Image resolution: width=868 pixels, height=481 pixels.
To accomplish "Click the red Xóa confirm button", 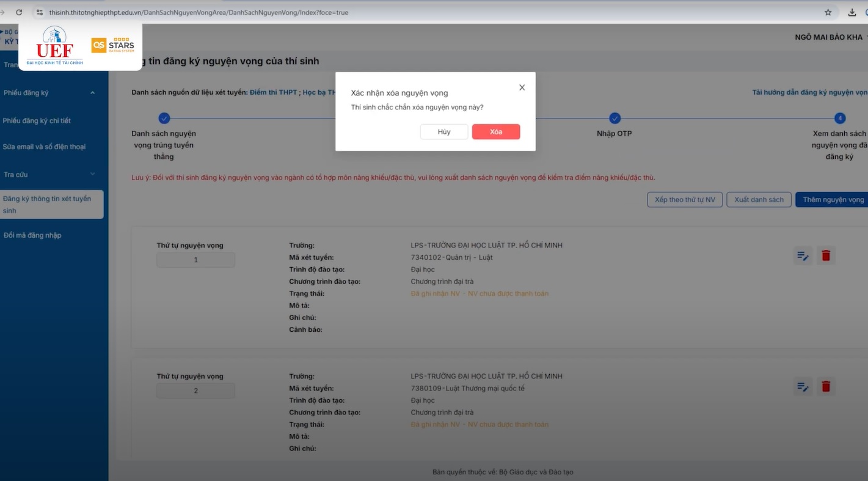I will (x=495, y=132).
